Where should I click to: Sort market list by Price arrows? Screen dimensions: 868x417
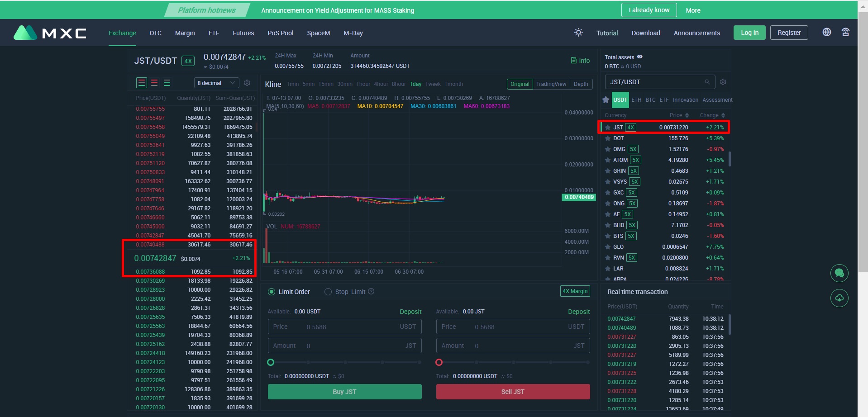click(x=687, y=115)
